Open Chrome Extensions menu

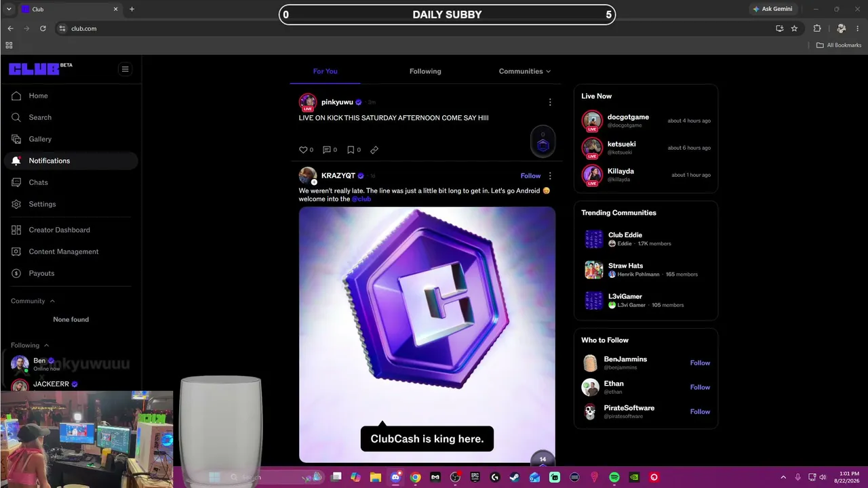817,28
